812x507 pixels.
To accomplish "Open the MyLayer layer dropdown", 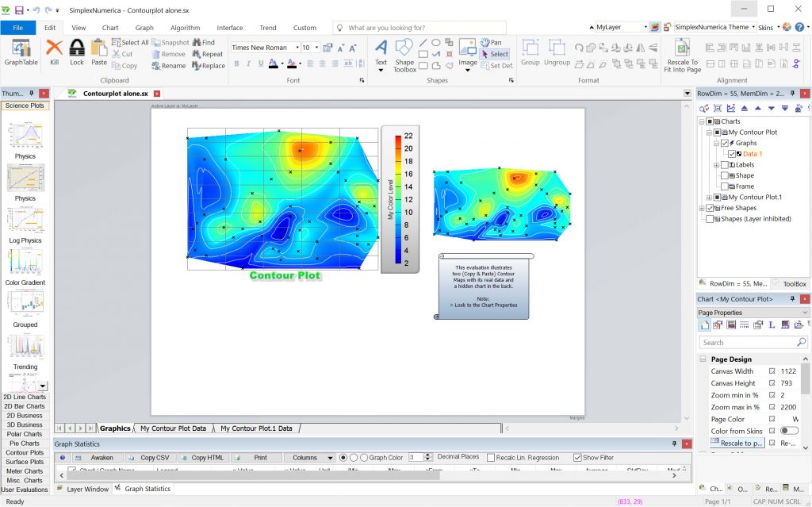I will click(645, 27).
